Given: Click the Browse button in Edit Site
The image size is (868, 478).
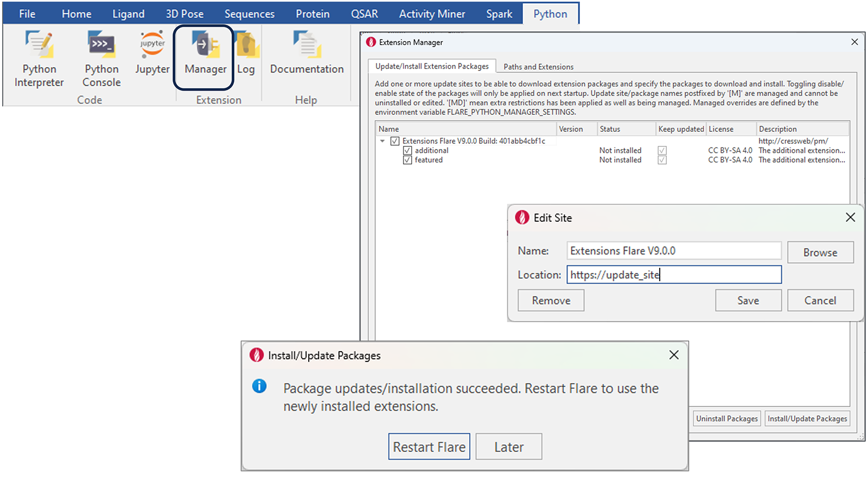Looking at the screenshot, I should [x=820, y=253].
